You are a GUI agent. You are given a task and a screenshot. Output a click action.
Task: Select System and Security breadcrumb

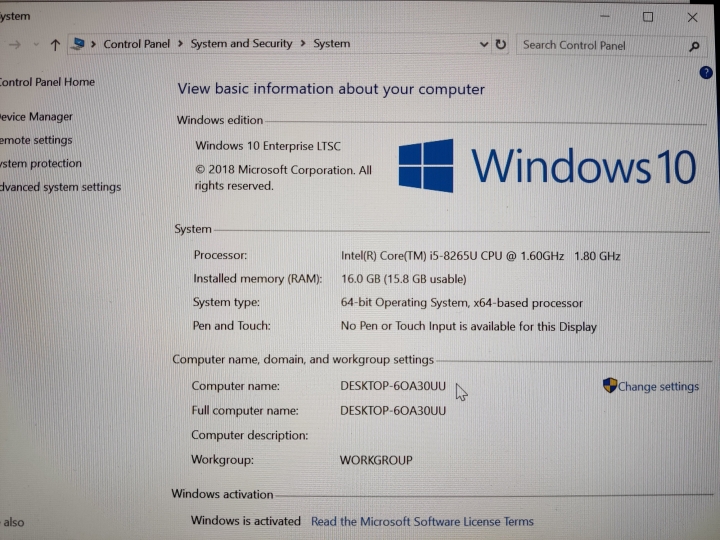pyautogui.click(x=241, y=44)
